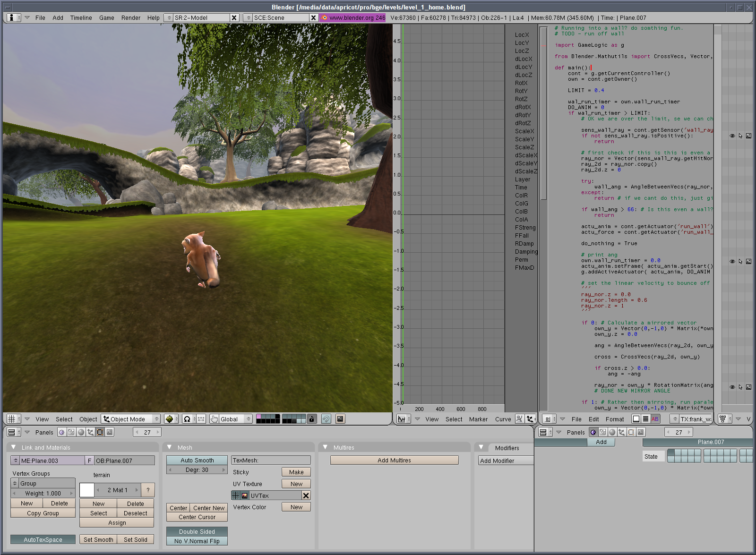Open the Object menu in 3D view header

point(88,419)
